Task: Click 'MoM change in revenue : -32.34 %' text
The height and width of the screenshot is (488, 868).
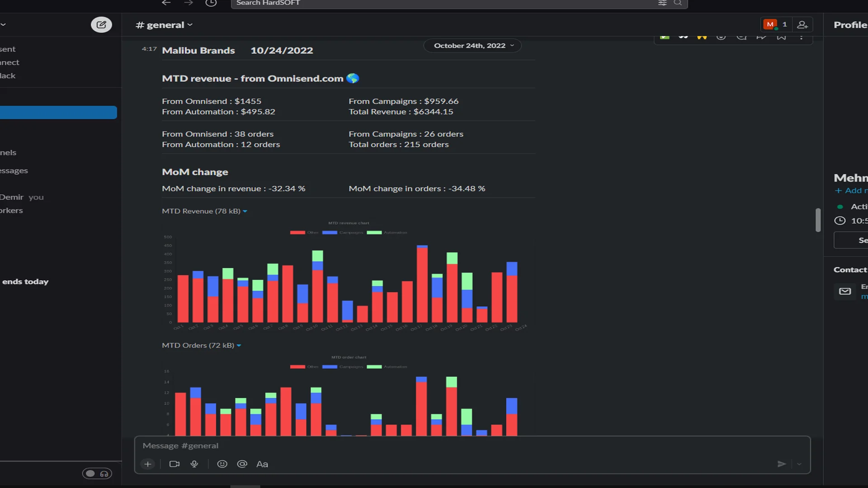Action: point(234,188)
